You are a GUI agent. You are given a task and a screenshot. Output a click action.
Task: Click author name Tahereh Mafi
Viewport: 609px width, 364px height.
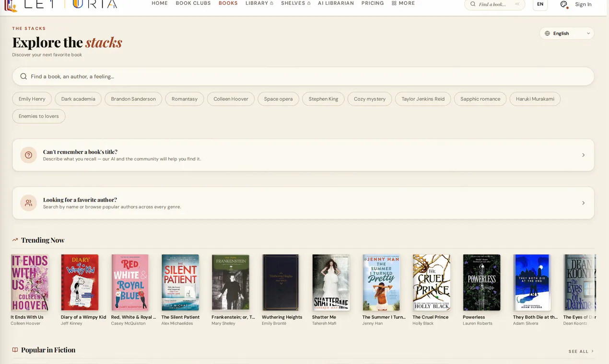tap(324, 323)
